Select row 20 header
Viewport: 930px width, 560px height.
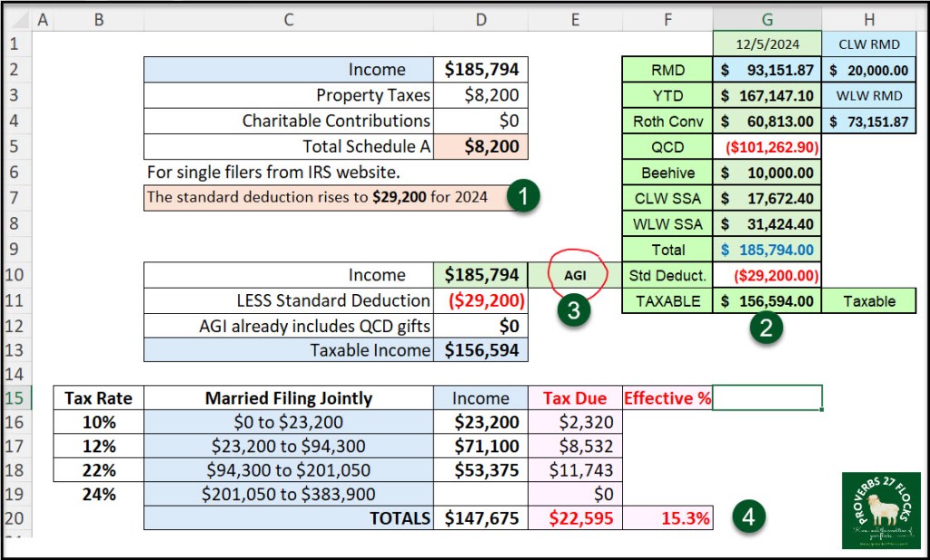point(18,518)
